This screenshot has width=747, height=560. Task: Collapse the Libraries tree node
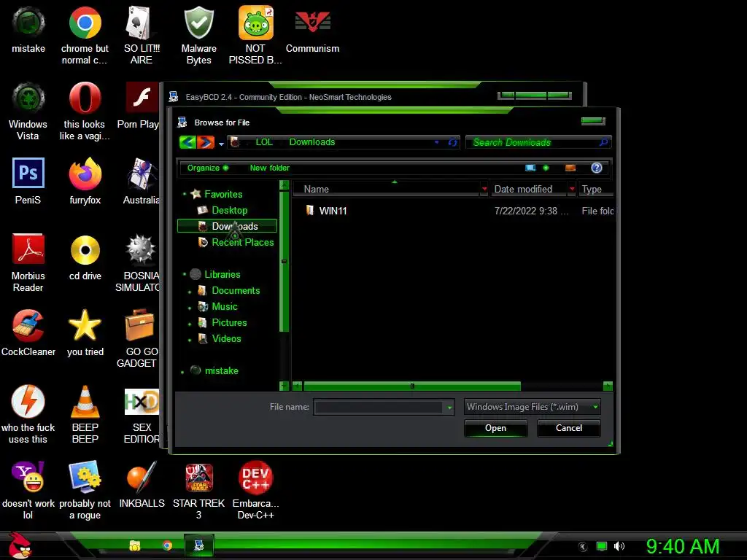(x=185, y=274)
